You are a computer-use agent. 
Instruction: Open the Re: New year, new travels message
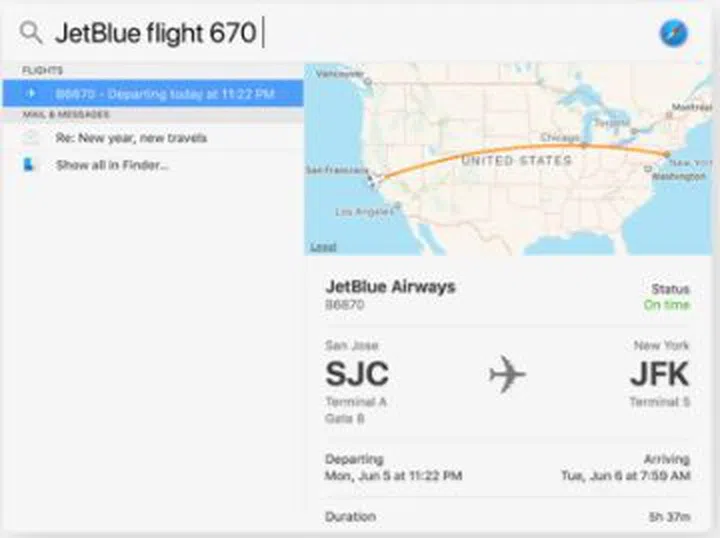[x=131, y=138]
